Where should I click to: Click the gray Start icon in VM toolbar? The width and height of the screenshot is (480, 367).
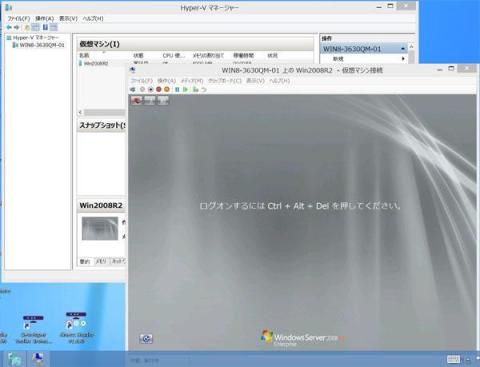(142, 89)
